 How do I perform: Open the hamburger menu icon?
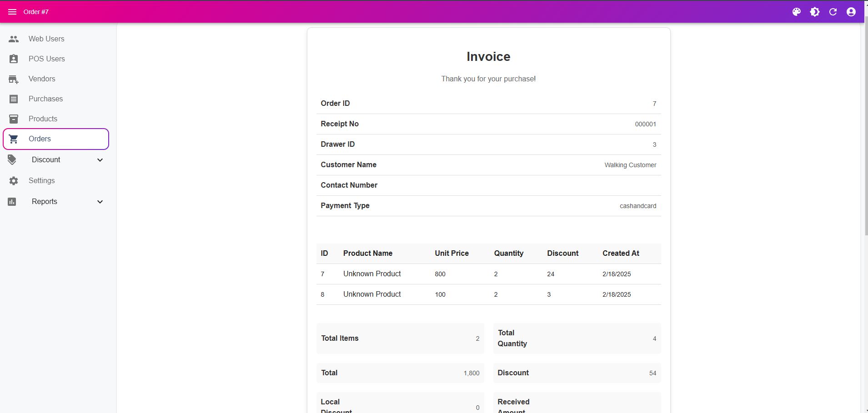tap(12, 12)
